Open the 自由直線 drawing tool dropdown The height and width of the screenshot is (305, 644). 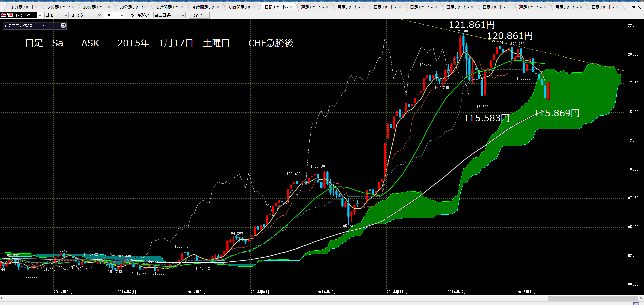pyautogui.click(x=183, y=15)
